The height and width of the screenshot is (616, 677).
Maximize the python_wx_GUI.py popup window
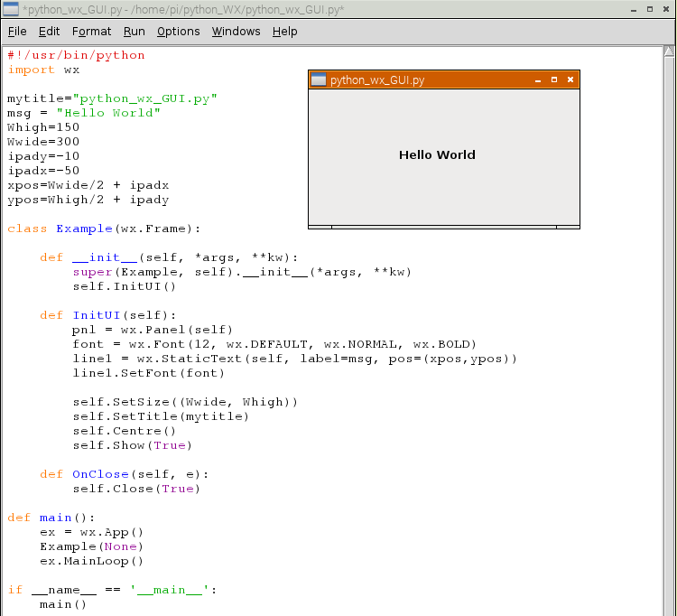tap(554, 79)
